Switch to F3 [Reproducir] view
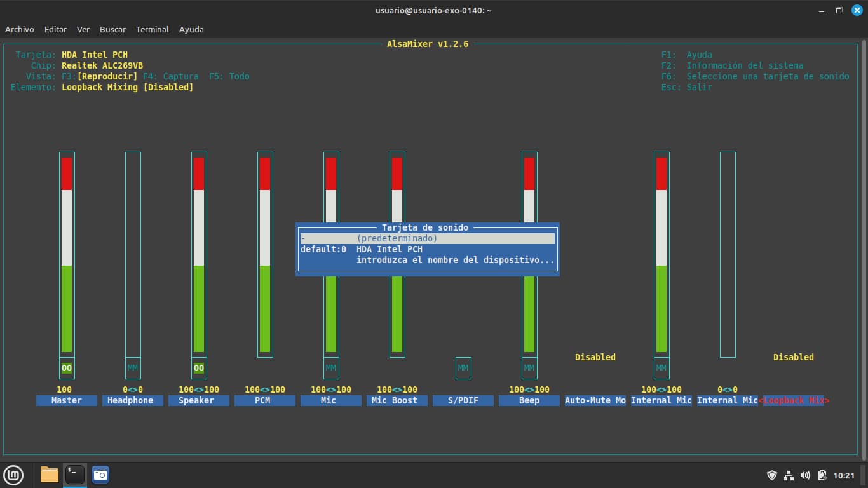 (x=100, y=76)
